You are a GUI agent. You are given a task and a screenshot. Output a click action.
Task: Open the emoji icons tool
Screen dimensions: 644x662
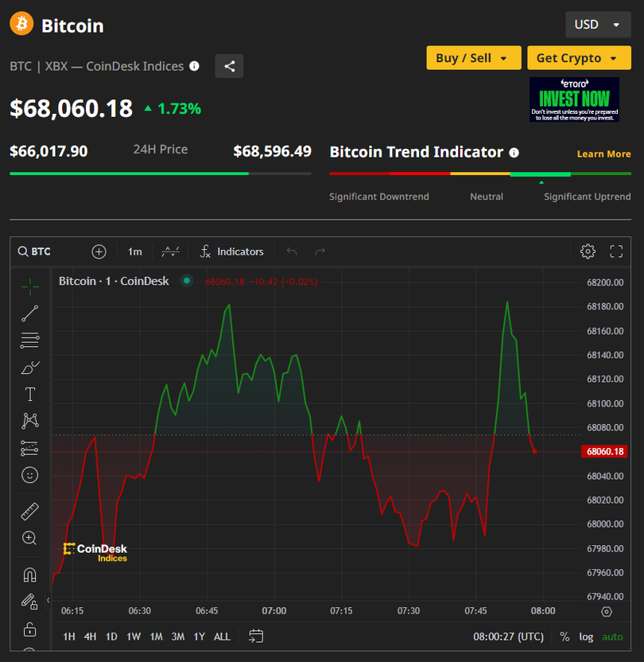(x=29, y=475)
